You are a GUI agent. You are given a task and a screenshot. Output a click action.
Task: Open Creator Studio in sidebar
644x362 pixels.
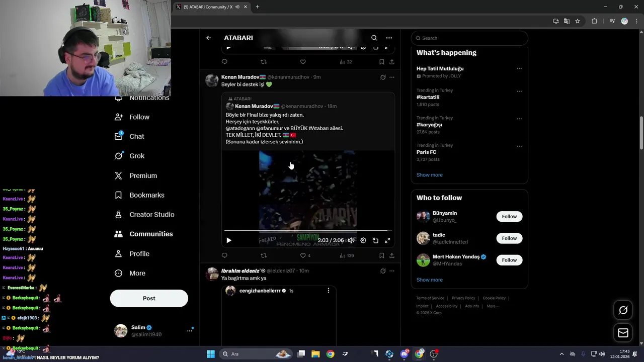tap(144, 214)
